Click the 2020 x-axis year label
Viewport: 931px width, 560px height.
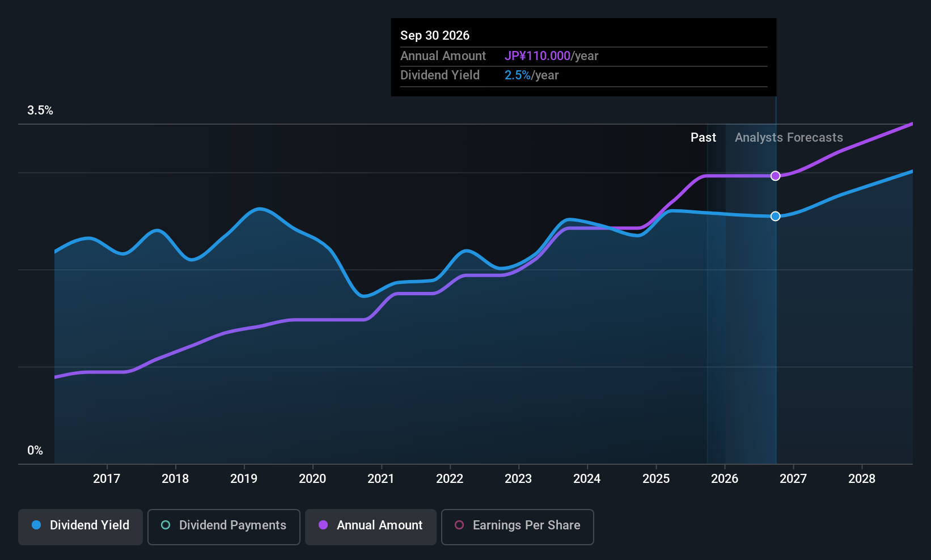point(312,479)
